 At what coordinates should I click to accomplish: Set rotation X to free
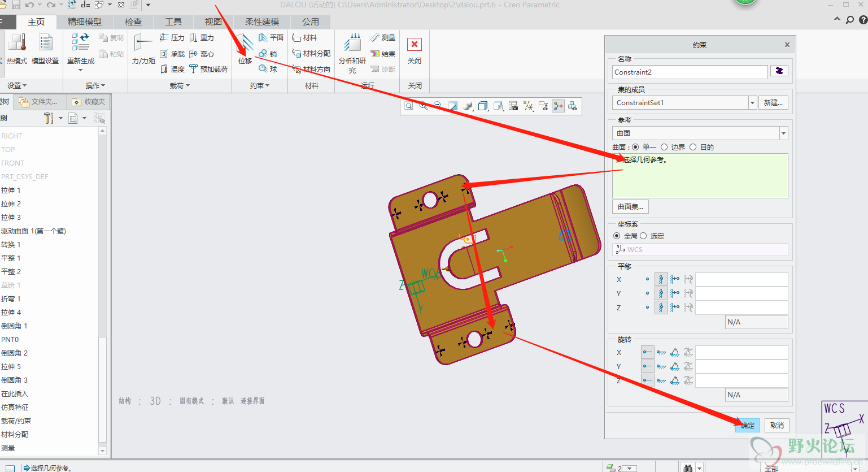(x=647, y=352)
